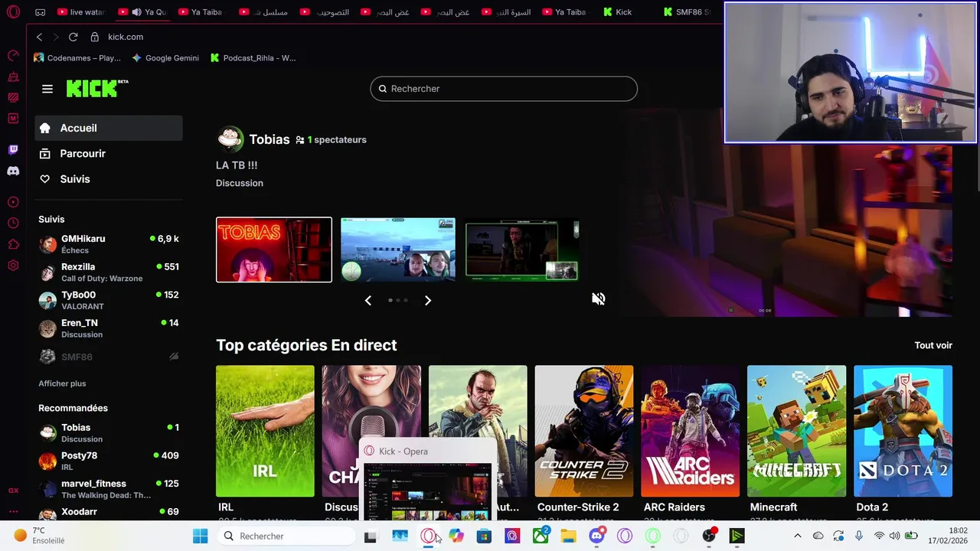The image size is (980, 551).
Task: Go back to previous page
Action: click(x=39, y=37)
